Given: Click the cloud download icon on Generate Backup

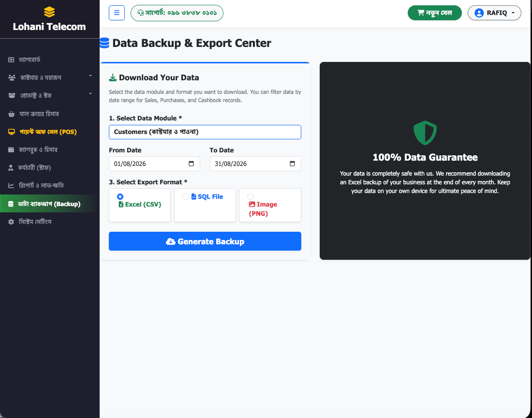Looking at the screenshot, I should coord(171,241).
